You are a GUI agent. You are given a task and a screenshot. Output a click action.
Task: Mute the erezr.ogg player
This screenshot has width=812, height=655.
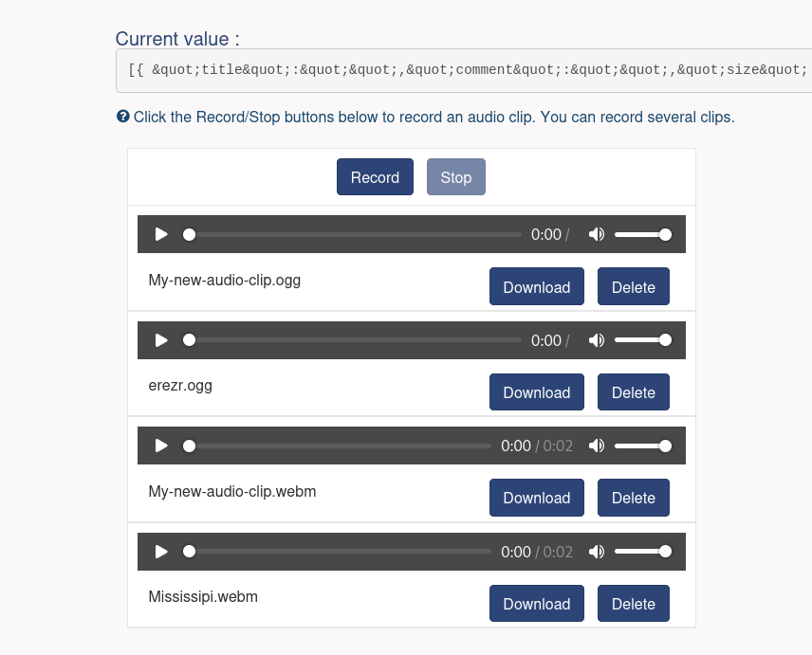click(x=596, y=339)
